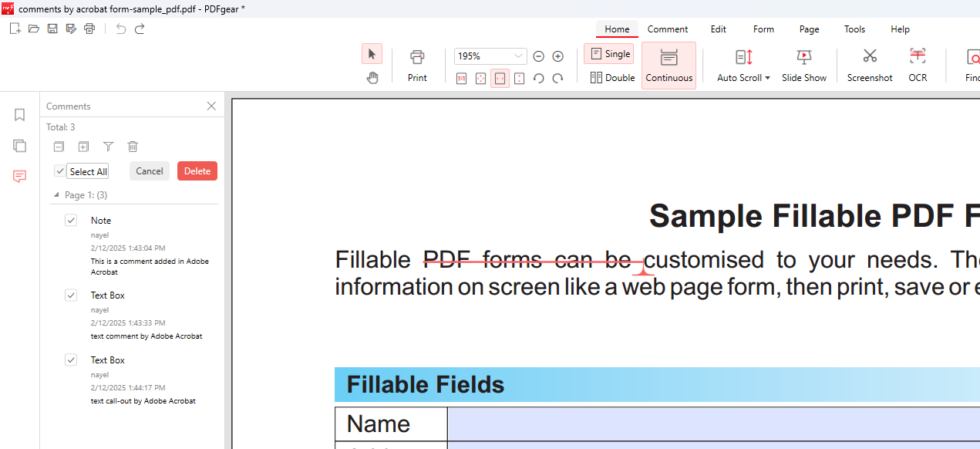This screenshot has height=449, width=980.
Task: Uncheck the text call-out comment checkbox
Action: [71, 360]
